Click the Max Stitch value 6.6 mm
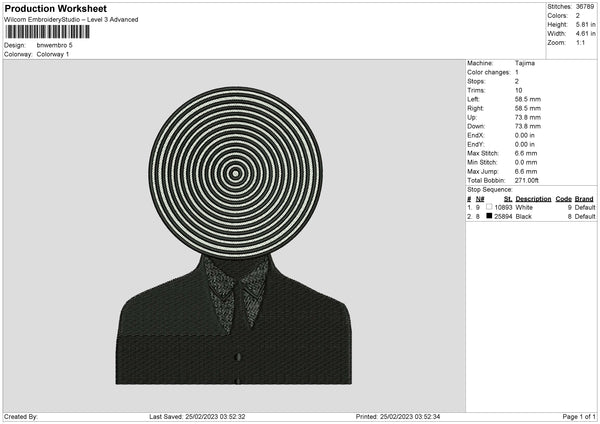 [526, 153]
